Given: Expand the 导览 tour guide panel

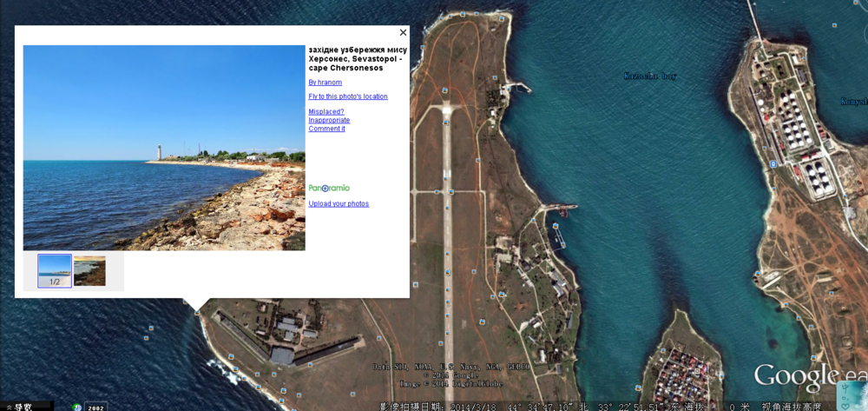Looking at the screenshot, I should click(18, 408).
